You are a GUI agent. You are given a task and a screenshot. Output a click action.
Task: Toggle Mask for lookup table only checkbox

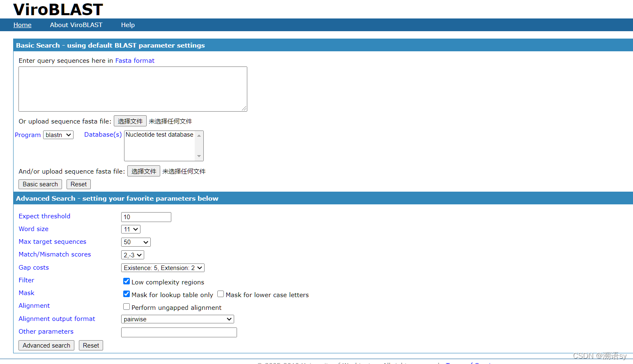[x=127, y=294]
